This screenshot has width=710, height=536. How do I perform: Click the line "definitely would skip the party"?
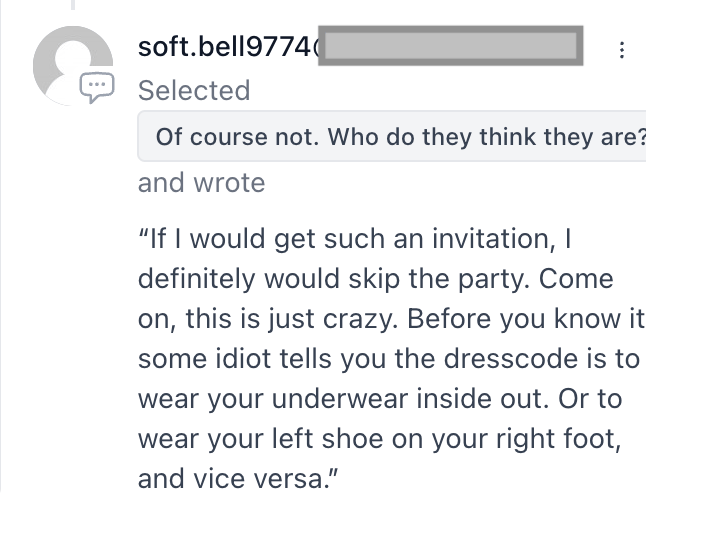(376, 279)
